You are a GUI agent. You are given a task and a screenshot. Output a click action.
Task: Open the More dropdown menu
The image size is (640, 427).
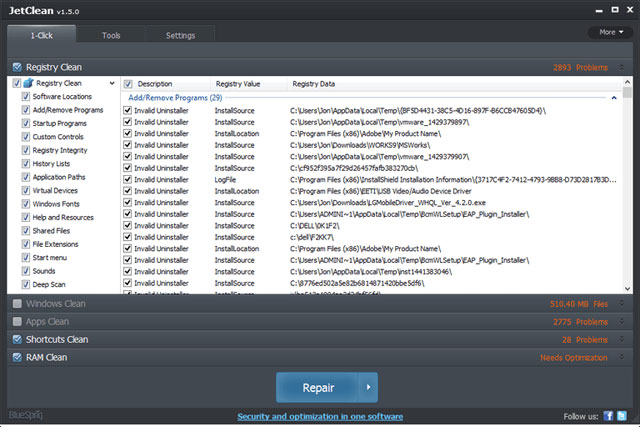[x=609, y=32]
